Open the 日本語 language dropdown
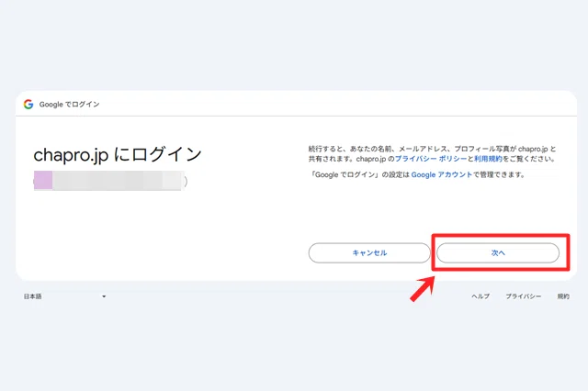 coord(65,296)
